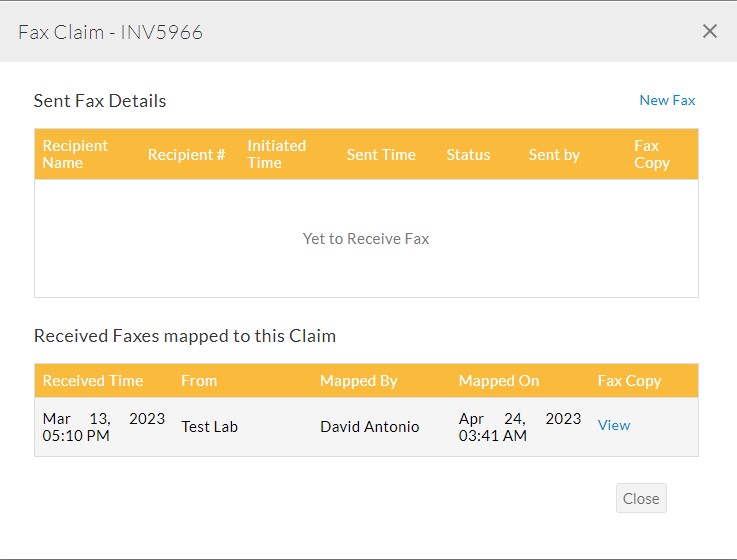Close the dialog with the X icon
This screenshot has width=737, height=560.
(710, 31)
